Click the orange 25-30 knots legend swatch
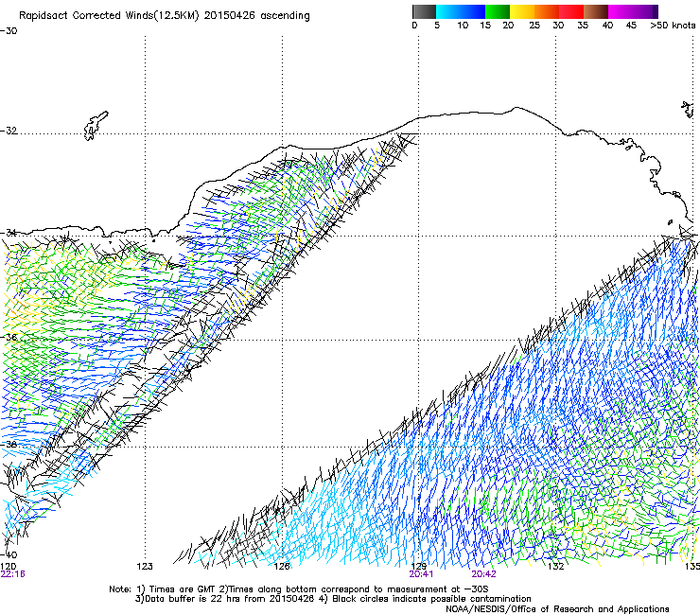This screenshot has height=615, width=700. [x=547, y=11]
